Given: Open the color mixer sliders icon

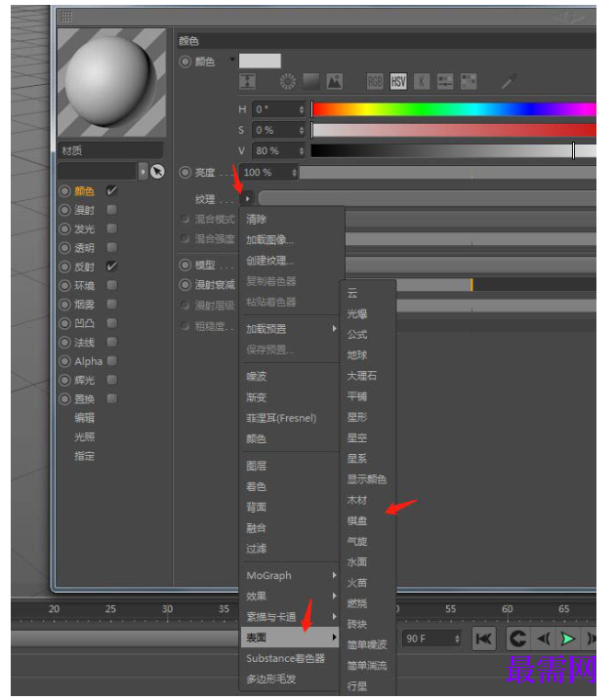Looking at the screenshot, I should point(445,82).
